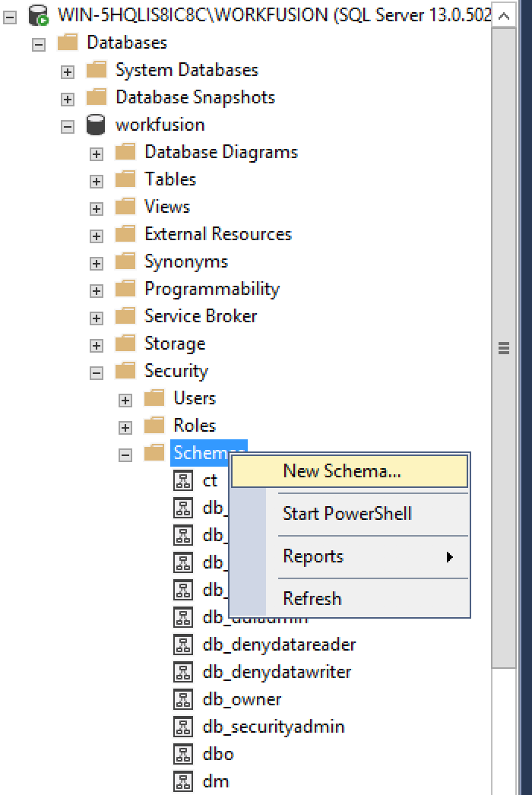Select the ct schema label
This screenshot has height=795, width=532.
click(x=210, y=480)
